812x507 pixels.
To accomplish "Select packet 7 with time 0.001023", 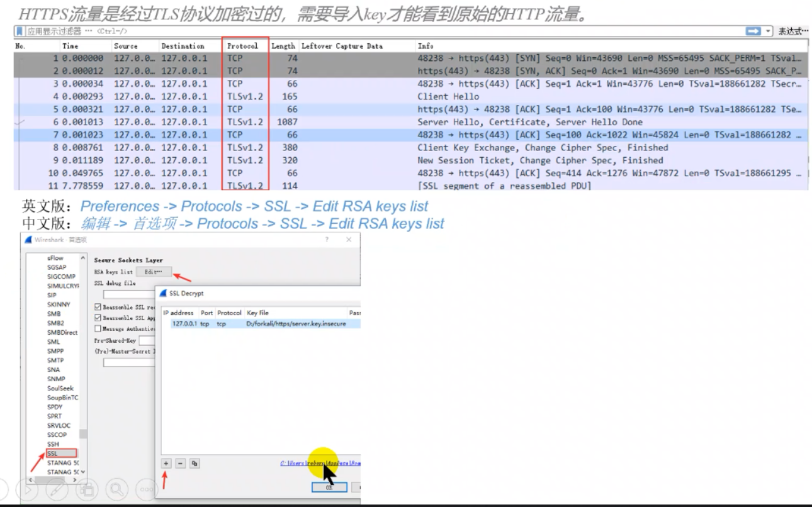I will point(411,135).
